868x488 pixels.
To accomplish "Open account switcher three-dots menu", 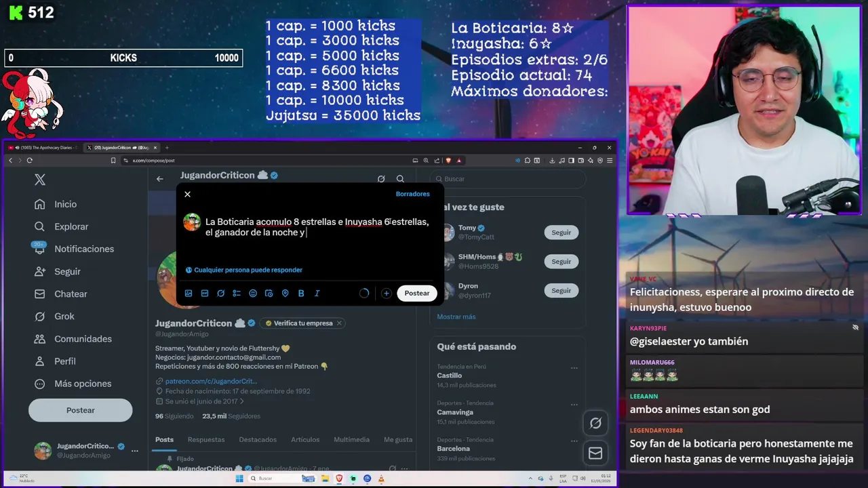I will 135,451.
